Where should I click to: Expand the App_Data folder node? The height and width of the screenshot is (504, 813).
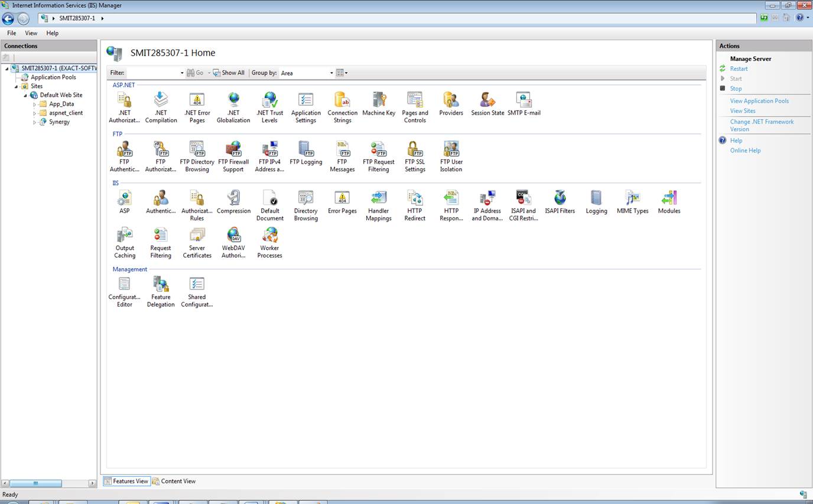(35, 105)
